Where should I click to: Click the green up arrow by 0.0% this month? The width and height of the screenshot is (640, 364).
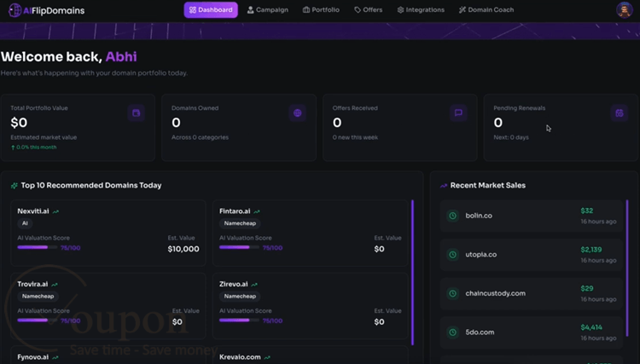coord(13,147)
